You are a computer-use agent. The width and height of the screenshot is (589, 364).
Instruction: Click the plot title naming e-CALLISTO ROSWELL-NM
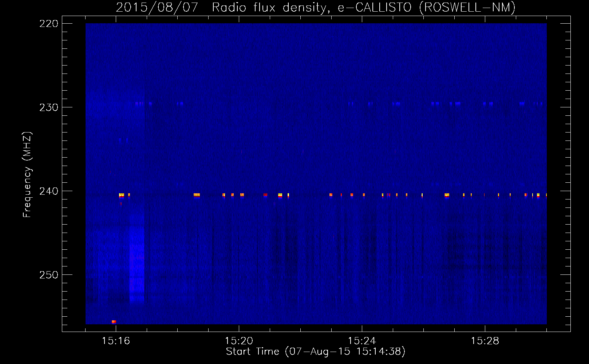pyautogui.click(x=316, y=7)
